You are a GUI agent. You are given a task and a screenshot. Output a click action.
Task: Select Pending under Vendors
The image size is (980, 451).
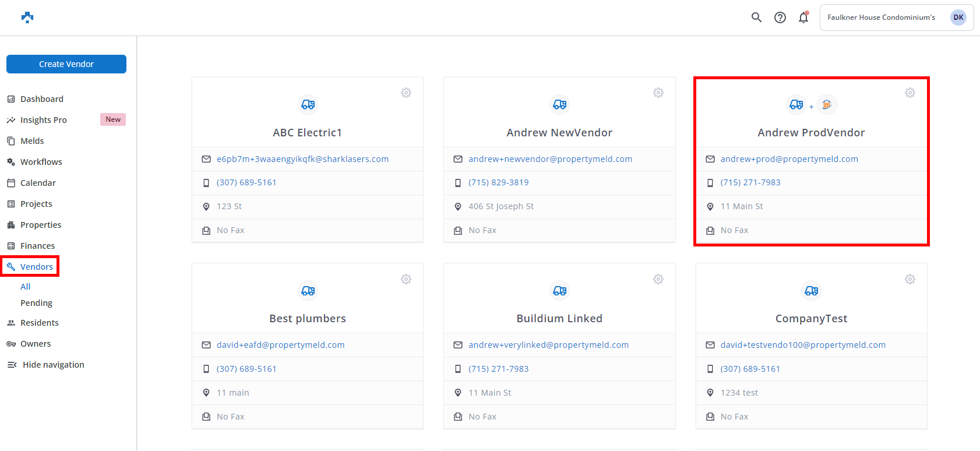(36, 303)
